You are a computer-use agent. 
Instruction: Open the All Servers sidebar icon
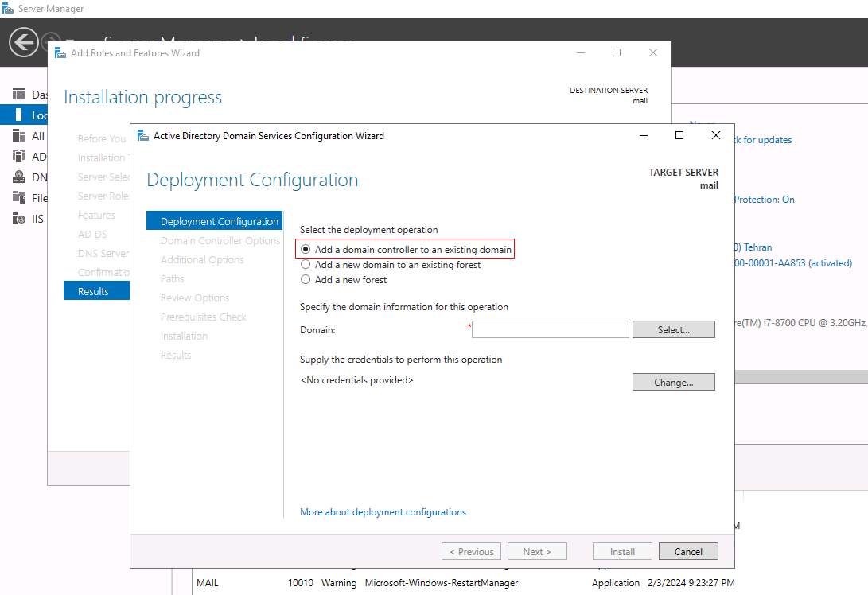click(19, 135)
